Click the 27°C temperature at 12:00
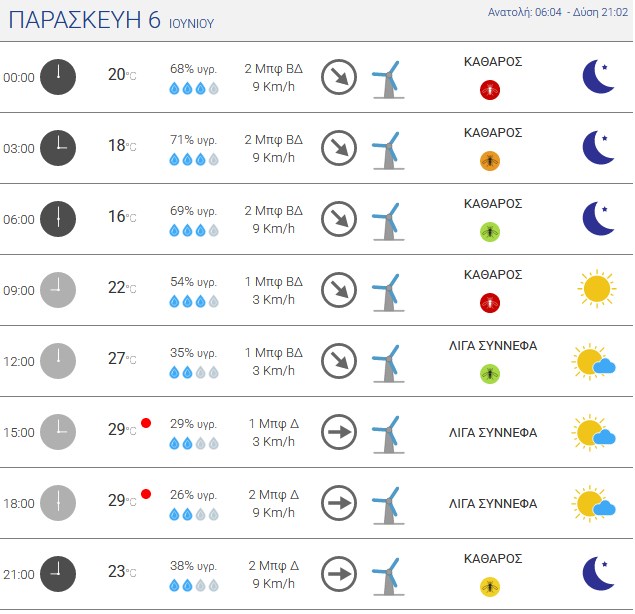Image resolution: width=635 pixels, height=614 pixels. click(x=122, y=358)
